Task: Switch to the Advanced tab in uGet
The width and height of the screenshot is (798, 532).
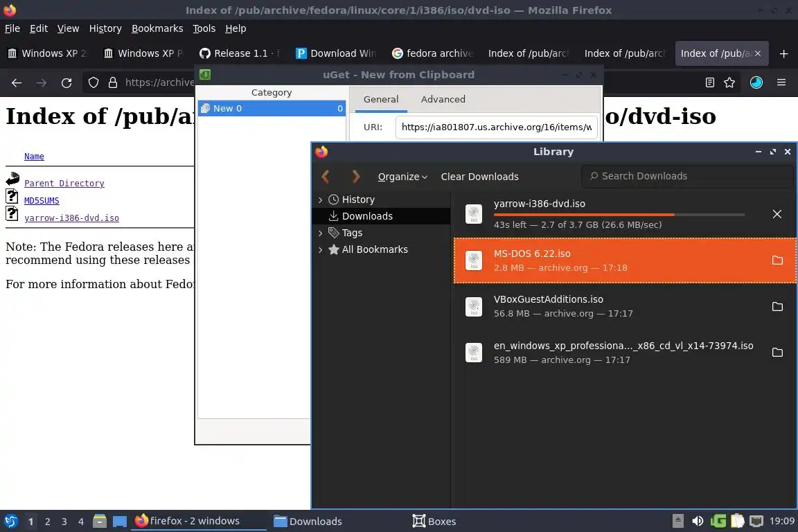Action: coord(443,99)
